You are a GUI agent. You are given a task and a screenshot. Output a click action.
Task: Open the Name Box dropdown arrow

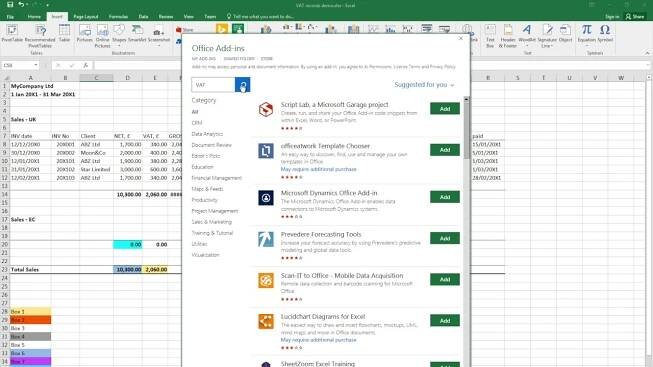coord(36,65)
